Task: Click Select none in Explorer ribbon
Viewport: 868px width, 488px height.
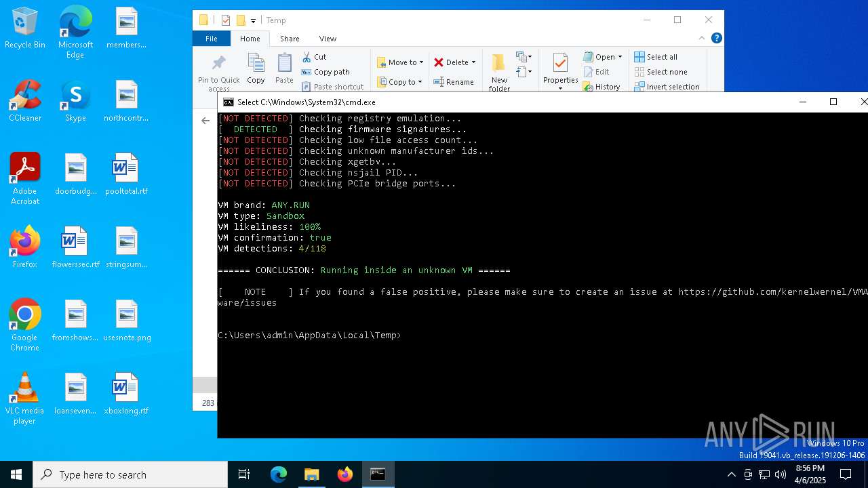Action: point(660,72)
